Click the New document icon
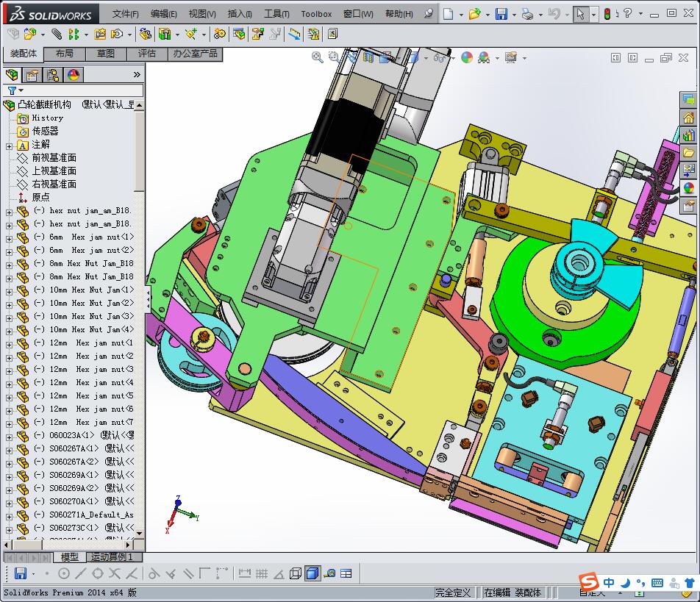Viewport: 700px width, 602px height. (x=448, y=14)
